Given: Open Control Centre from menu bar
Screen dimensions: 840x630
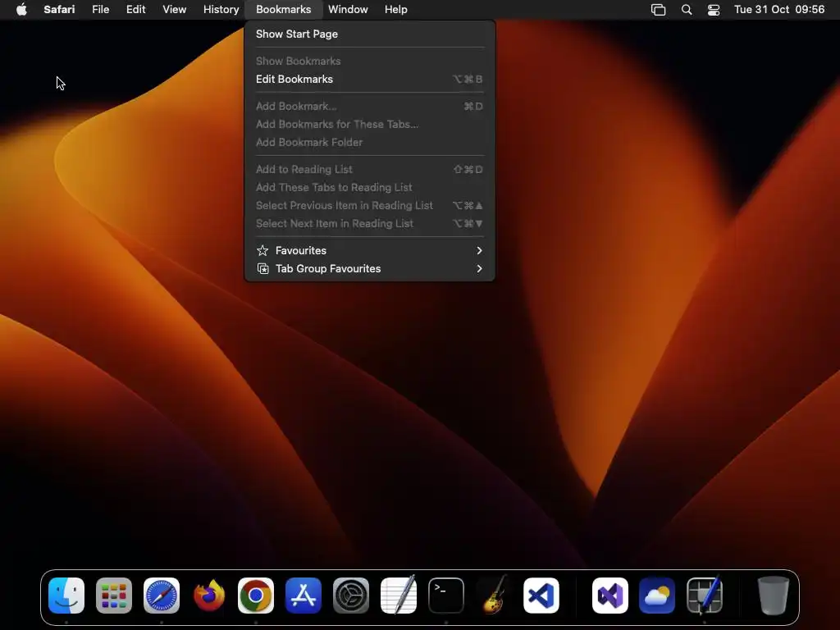Looking at the screenshot, I should pyautogui.click(x=714, y=10).
